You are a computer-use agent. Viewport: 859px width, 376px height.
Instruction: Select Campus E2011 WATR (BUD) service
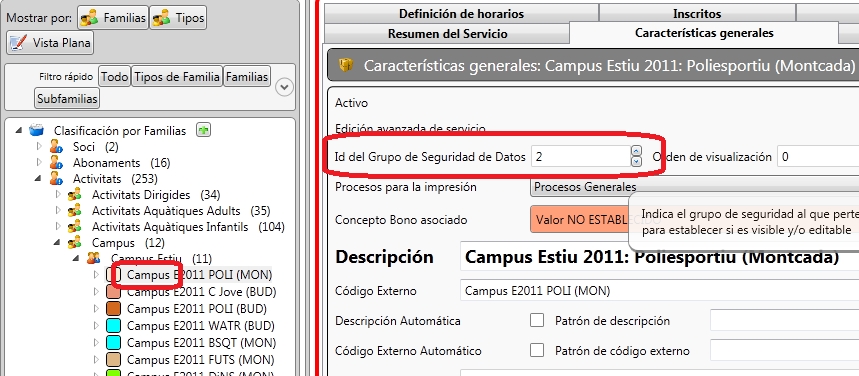coord(201,326)
